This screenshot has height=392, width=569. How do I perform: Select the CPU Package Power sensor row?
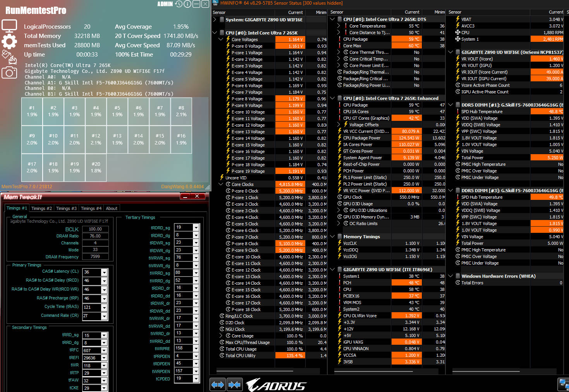[387, 138]
